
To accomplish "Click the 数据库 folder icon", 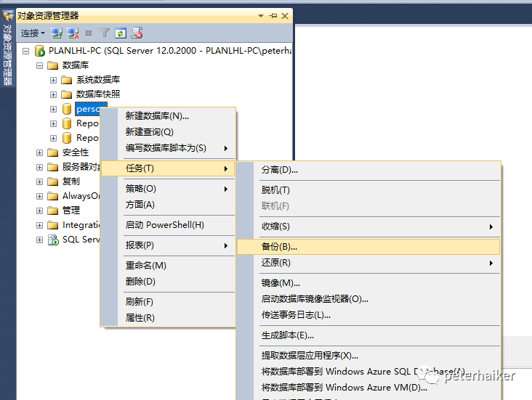I will click(x=52, y=65).
